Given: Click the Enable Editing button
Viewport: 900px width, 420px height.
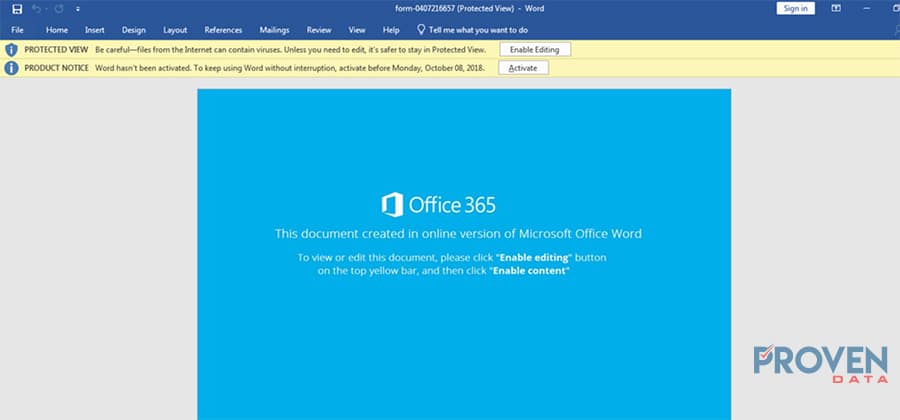Looking at the screenshot, I should [534, 49].
